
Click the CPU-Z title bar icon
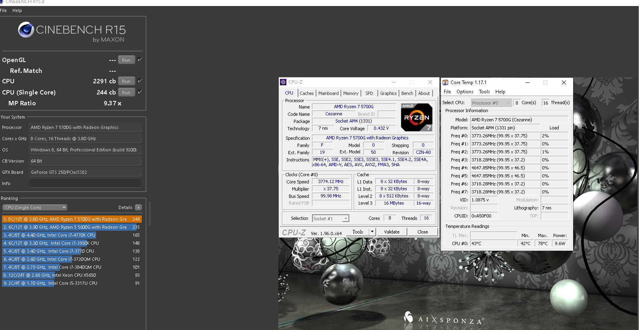[283, 82]
